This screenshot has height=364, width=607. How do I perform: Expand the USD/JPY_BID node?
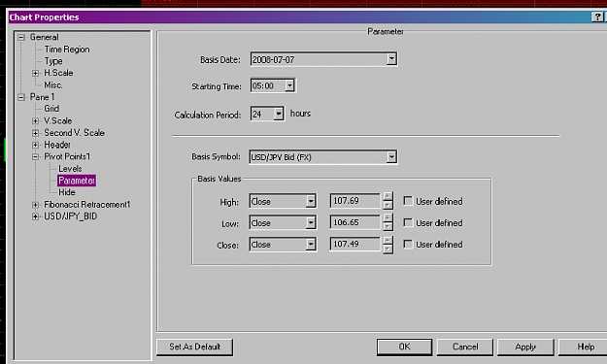point(35,216)
